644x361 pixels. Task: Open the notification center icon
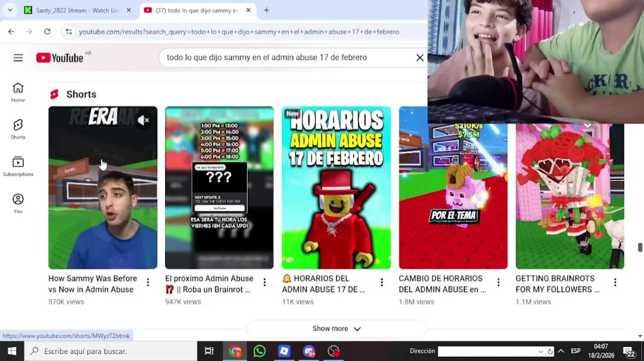[x=629, y=351]
